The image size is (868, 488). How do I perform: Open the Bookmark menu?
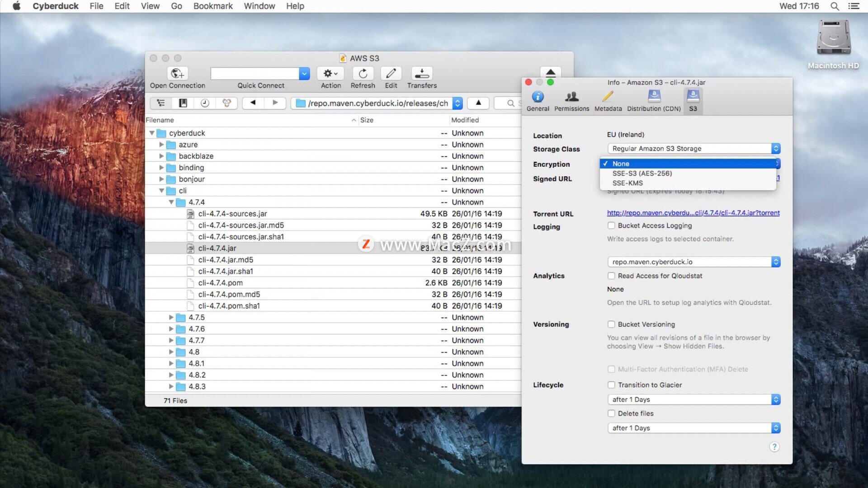pyautogui.click(x=213, y=6)
